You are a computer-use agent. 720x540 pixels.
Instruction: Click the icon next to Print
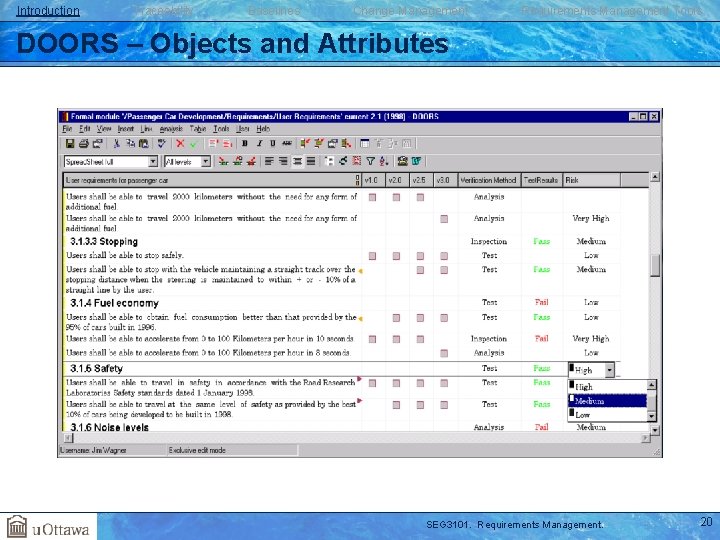(x=97, y=144)
